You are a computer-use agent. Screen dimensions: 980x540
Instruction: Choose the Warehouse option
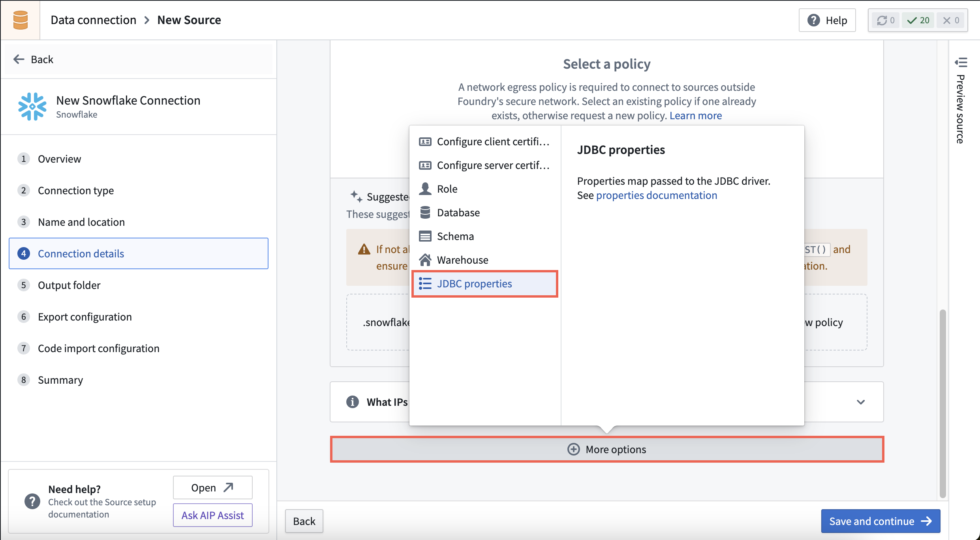coord(484,260)
